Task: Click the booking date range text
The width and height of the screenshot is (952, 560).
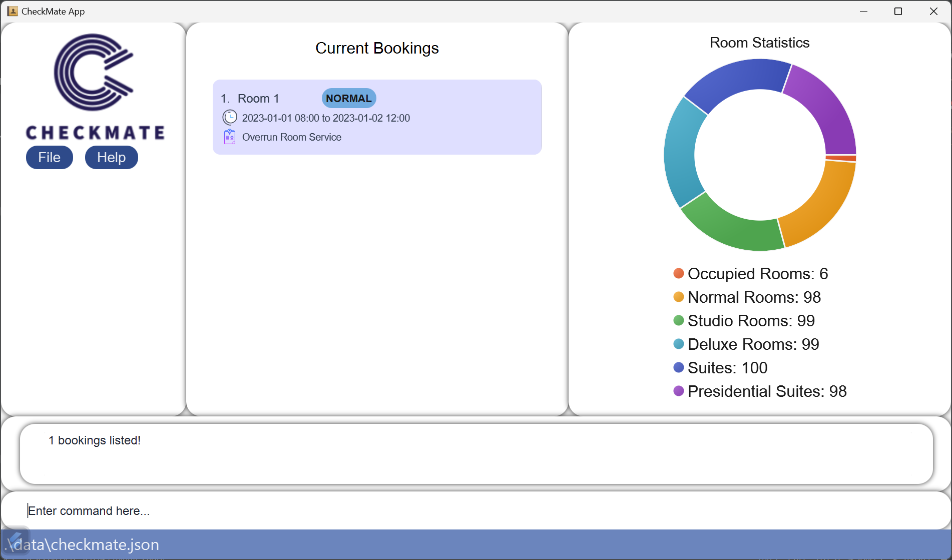Action: (x=326, y=118)
